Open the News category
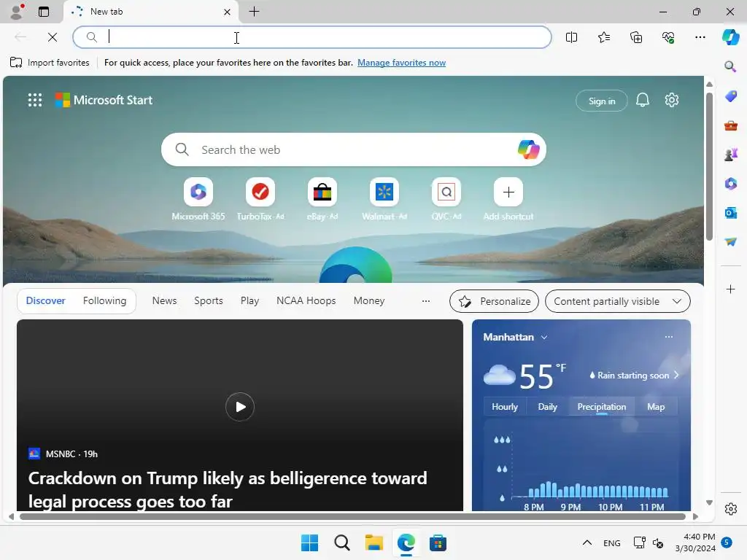747x560 pixels. pos(164,300)
